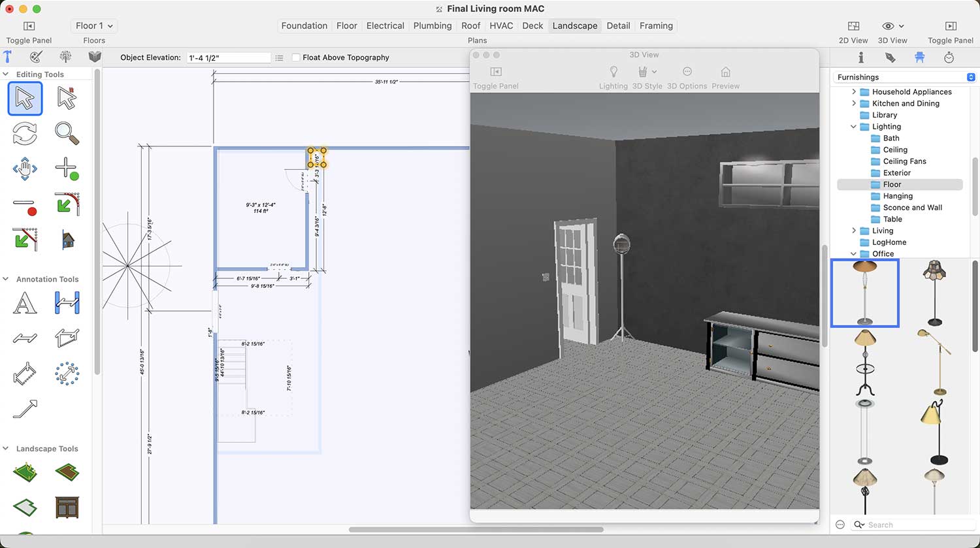Select the dimension annotation tool
This screenshot has height=548, width=980.
coord(67,303)
